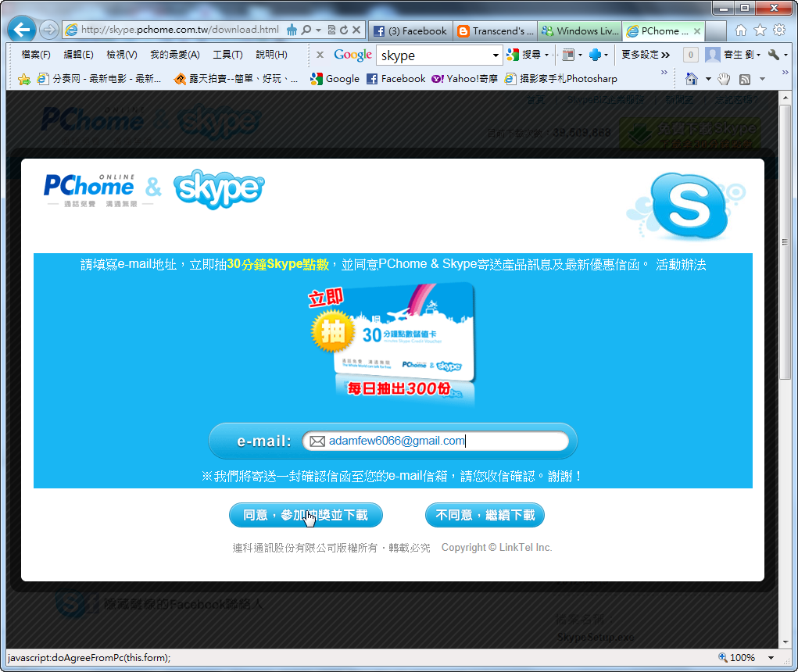Open the 露天拍賣 favorites bookmark
This screenshot has width=798, height=672.
click(235, 79)
